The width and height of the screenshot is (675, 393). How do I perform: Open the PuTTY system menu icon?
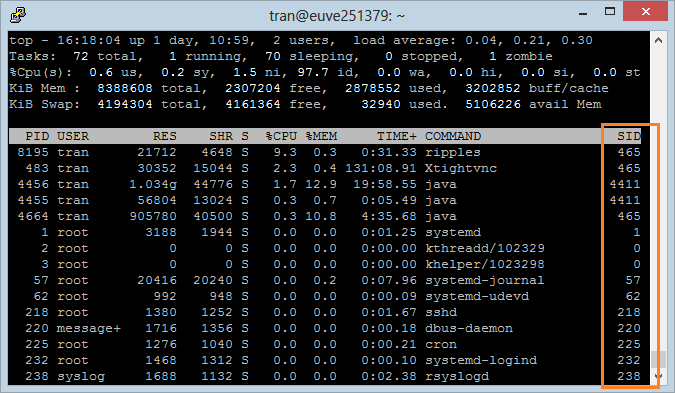pos(18,15)
